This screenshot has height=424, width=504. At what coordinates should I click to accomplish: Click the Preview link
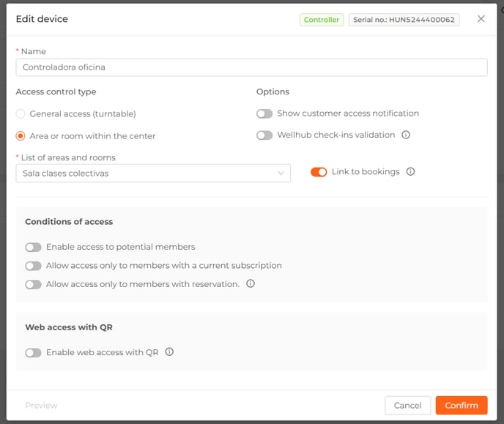coord(41,406)
